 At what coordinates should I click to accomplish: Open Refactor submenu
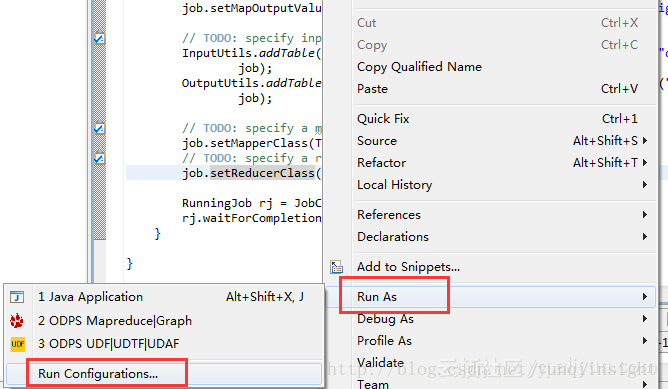(x=490, y=162)
